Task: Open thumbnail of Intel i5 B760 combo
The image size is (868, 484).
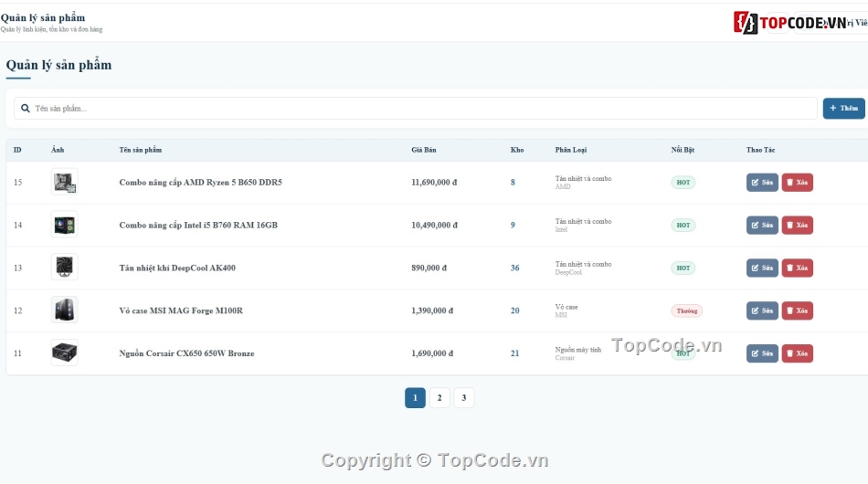Action: 64,225
